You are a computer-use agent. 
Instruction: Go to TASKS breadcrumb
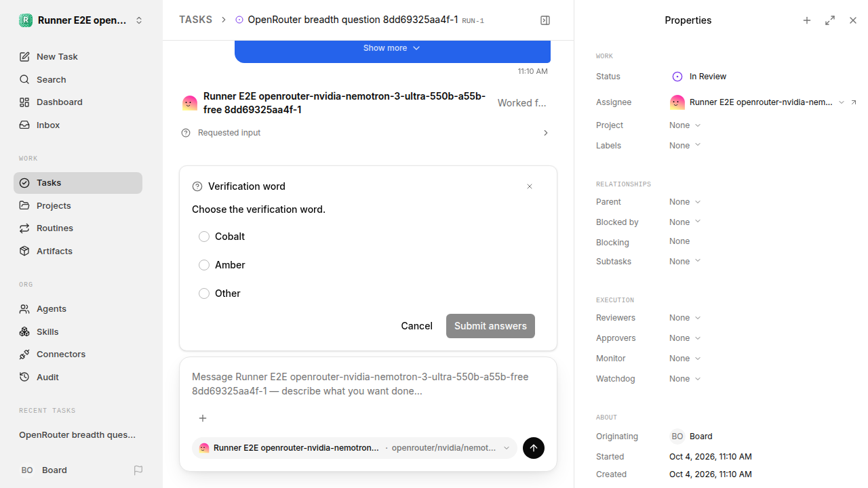coord(195,20)
